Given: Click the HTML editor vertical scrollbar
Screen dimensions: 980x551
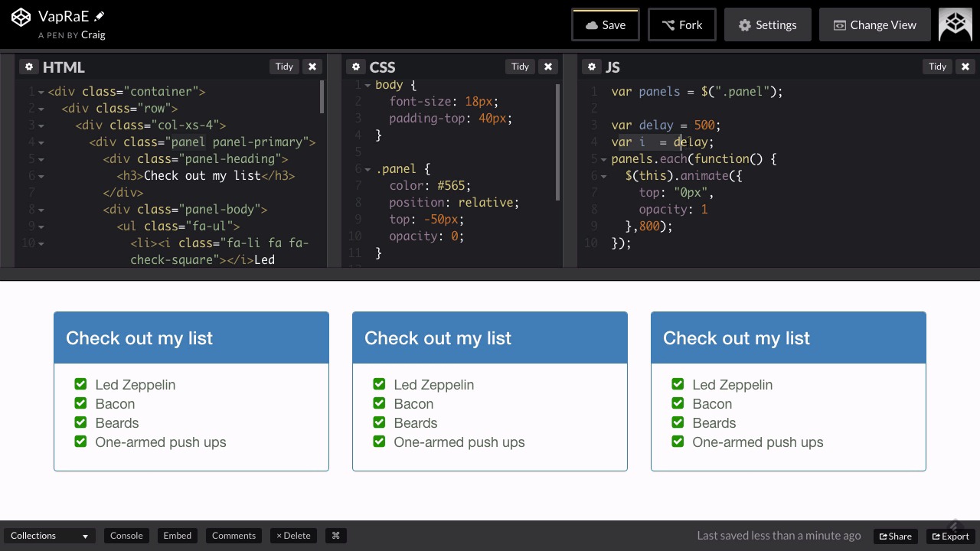Looking at the screenshot, I should pos(322,97).
